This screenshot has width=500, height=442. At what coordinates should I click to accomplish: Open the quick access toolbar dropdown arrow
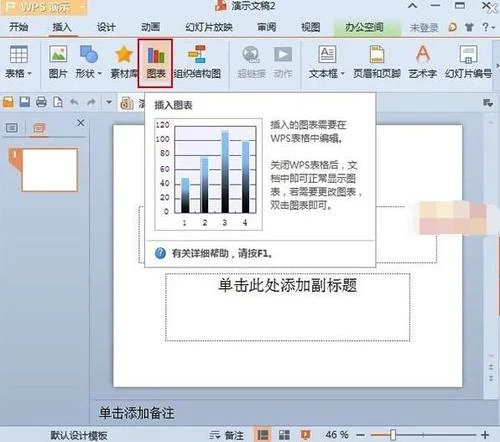pyautogui.click(x=109, y=102)
